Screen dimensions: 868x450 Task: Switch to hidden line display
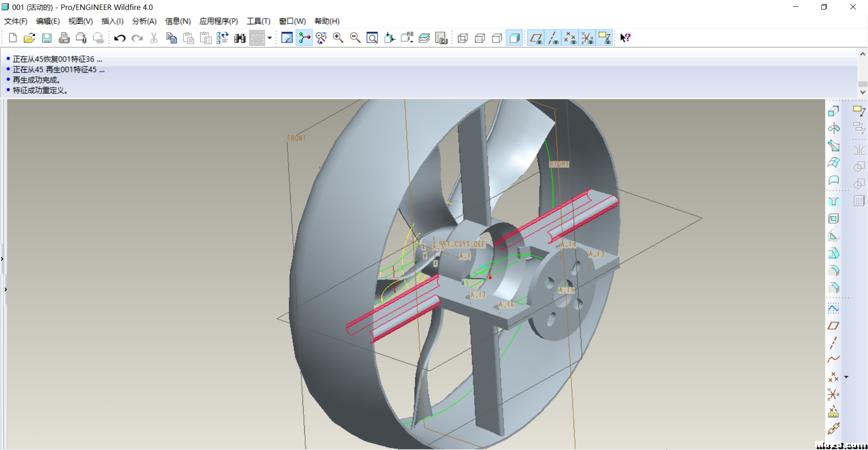pyautogui.click(x=480, y=38)
